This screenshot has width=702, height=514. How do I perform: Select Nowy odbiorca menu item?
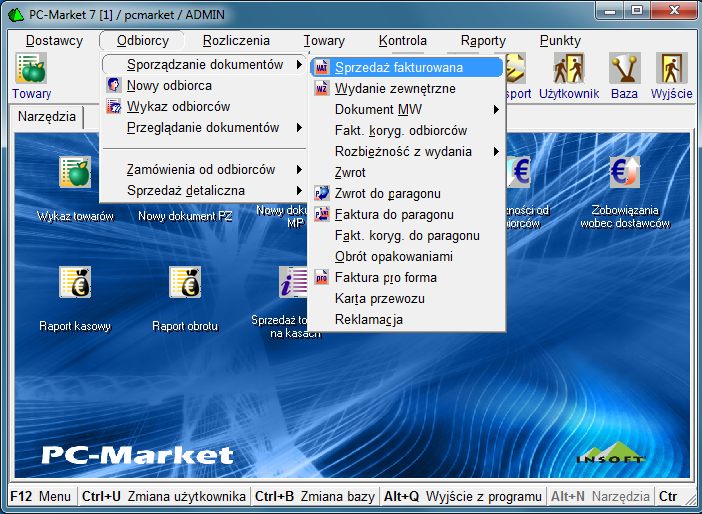coord(169,85)
